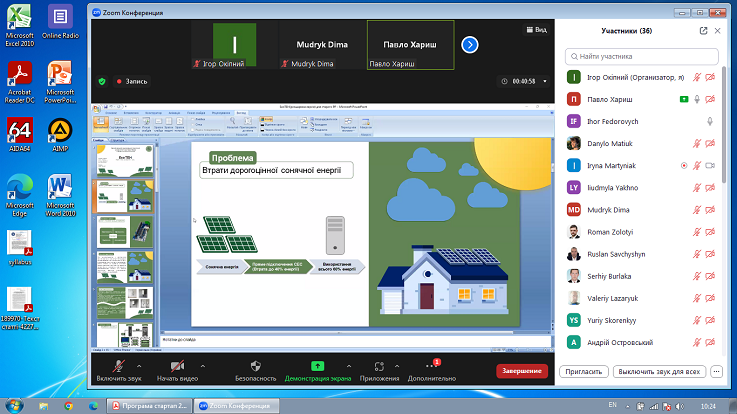Click Пригласить button in participants panel
The height and width of the screenshot is (414, 737).
click(586, 371)
